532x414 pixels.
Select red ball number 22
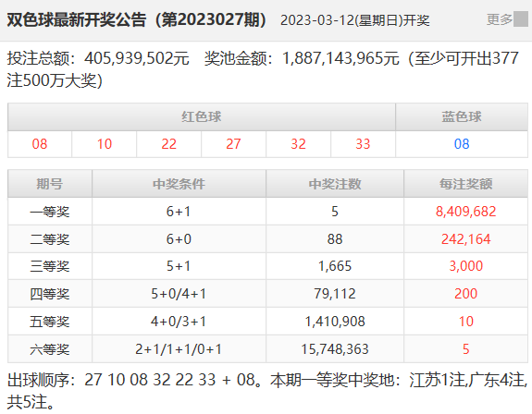coord(168,144)
